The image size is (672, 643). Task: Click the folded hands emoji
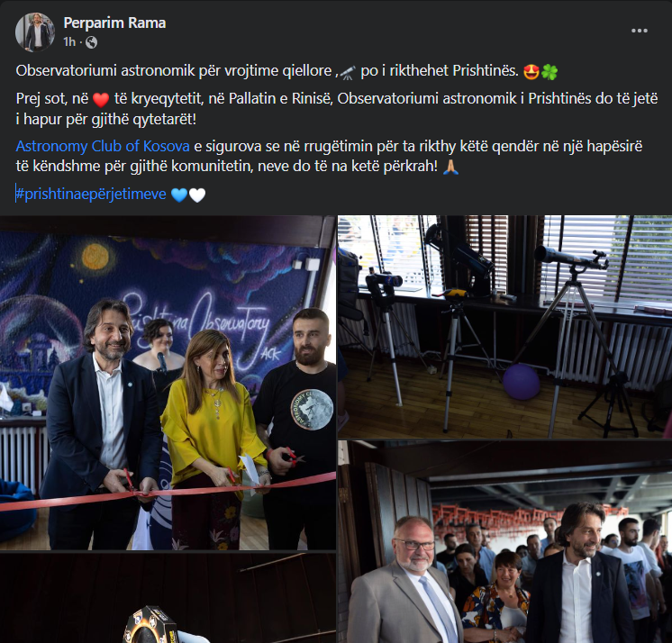click(450, 168)
